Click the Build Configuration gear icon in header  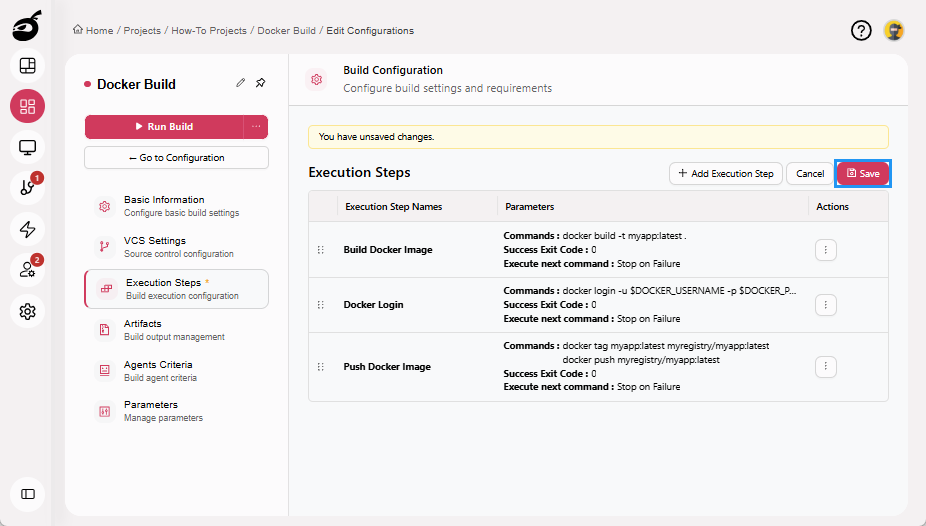click(317, 79)
